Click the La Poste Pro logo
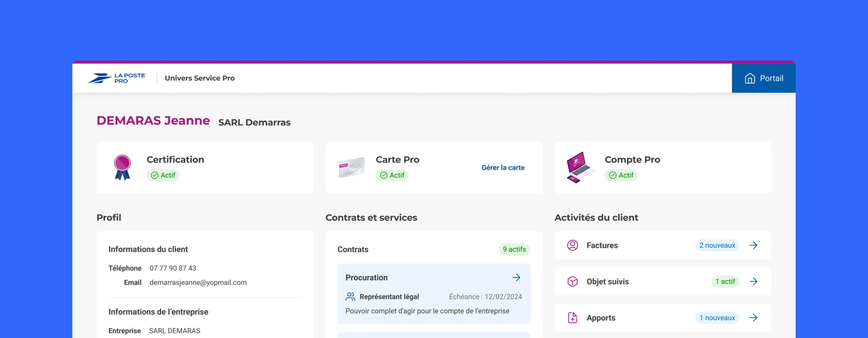This screenshot has height=338, width=868. click(116, 78)
